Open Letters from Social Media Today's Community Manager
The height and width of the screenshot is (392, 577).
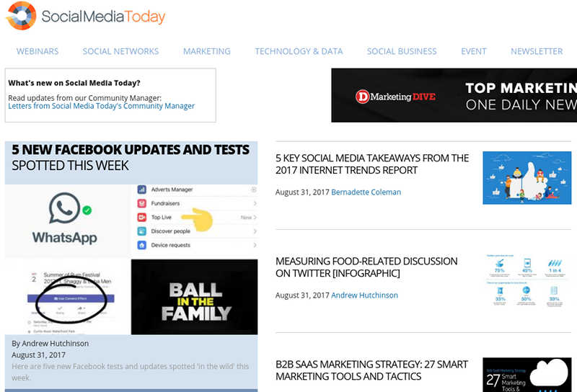(x=102, y=106)
